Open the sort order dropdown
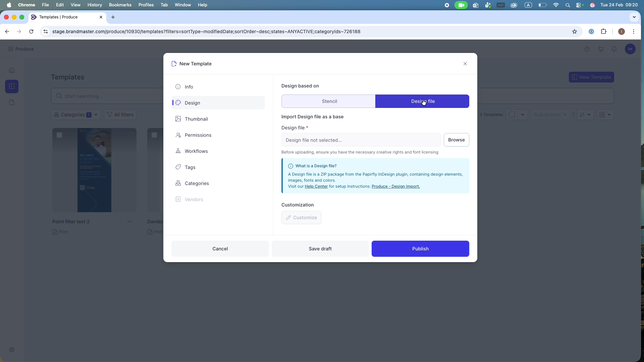Image resolution: width=644 pixels, height=362 pixels. [585, 115]
